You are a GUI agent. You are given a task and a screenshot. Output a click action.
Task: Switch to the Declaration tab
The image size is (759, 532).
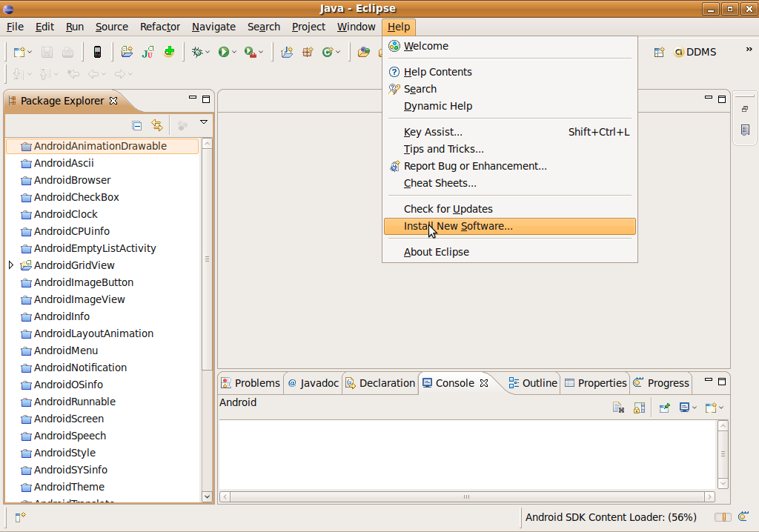point(380,383)
